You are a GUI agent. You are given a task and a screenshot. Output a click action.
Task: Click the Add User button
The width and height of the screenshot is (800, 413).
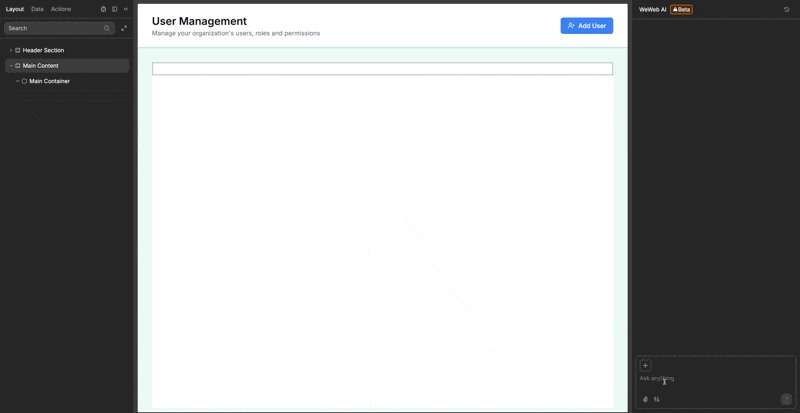click(587, 26)
